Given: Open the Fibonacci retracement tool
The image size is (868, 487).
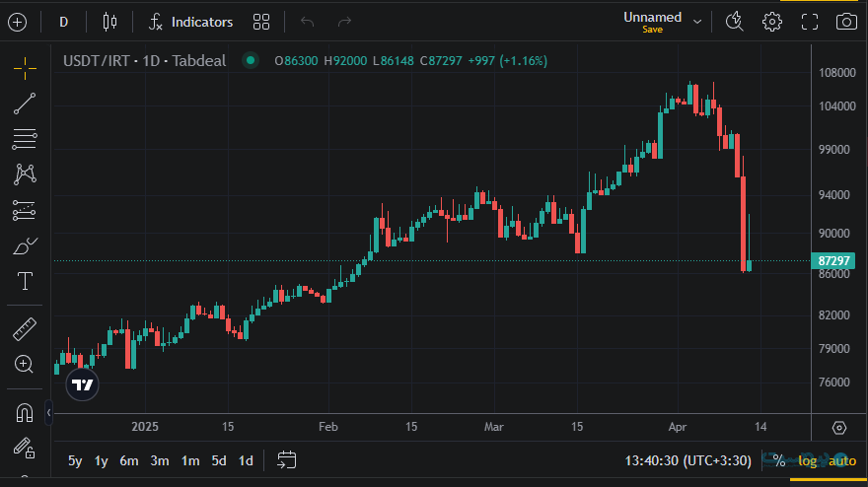Looking at the screenshot, I should [25, 139].
